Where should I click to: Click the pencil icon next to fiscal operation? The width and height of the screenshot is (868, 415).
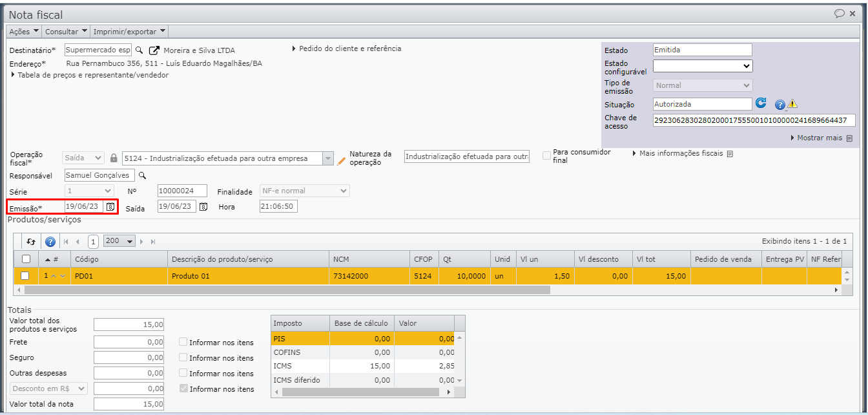click(x=342, y=160)
